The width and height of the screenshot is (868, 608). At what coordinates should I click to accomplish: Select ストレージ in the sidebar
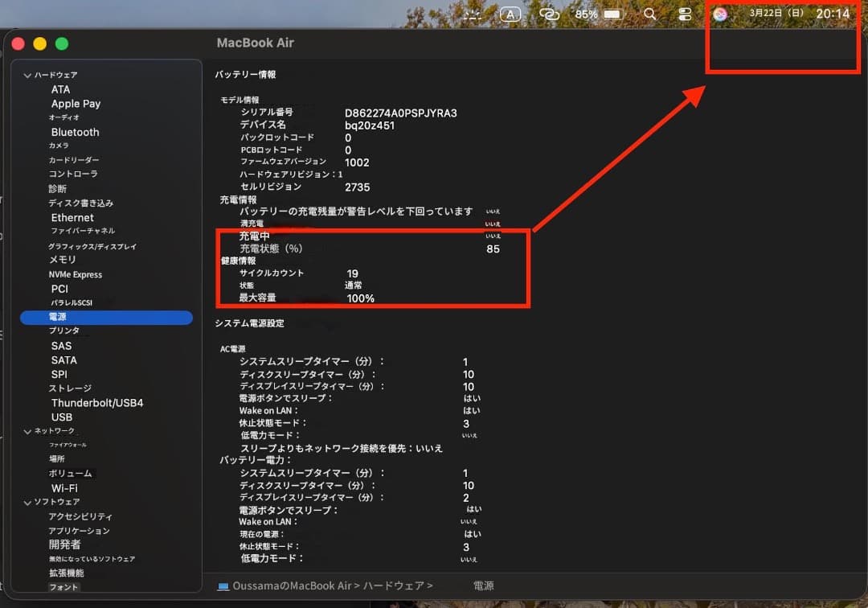click(x=70, y=388)
